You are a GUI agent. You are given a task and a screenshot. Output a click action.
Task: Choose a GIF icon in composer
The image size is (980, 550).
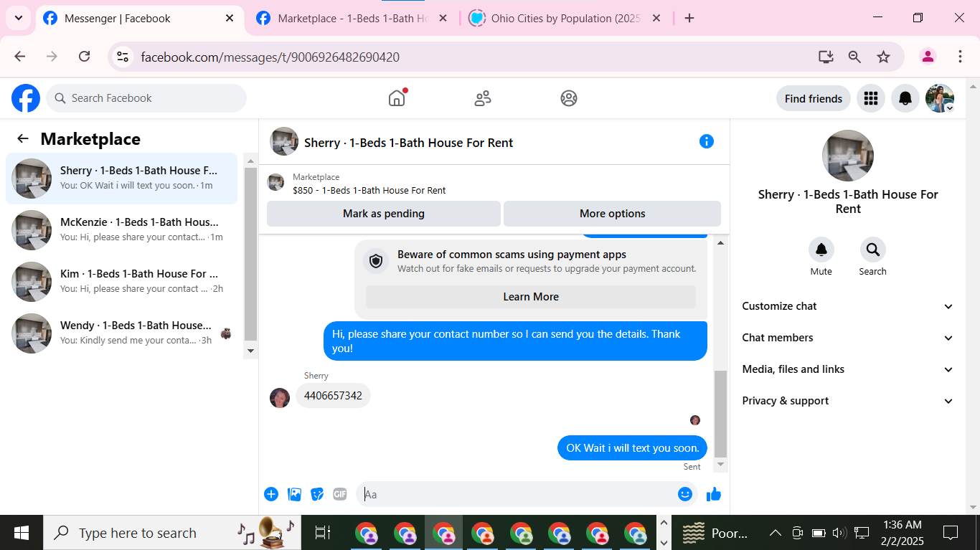(x=340, y=494)
